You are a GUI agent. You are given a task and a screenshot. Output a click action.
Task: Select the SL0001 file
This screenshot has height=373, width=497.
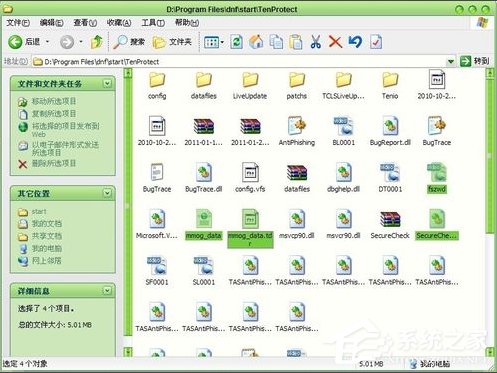pos(204,271)
